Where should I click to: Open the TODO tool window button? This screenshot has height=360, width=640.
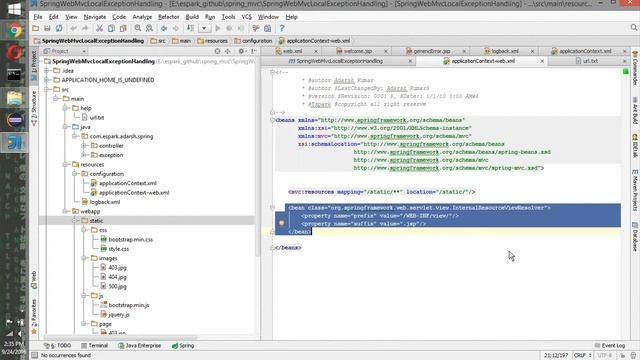point(58,346)
